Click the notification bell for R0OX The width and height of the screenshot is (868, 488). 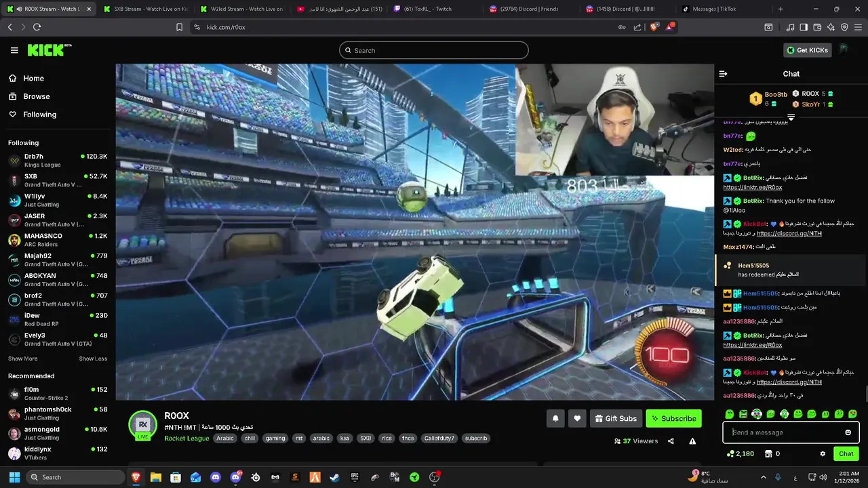pyautogui.click(x=555, y=419)
